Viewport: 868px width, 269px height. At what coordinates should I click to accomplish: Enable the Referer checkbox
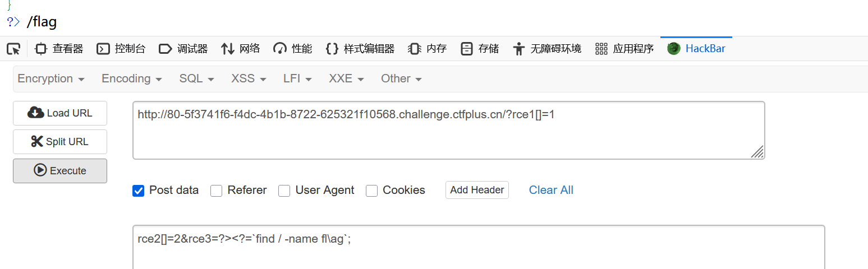(217, 191)
